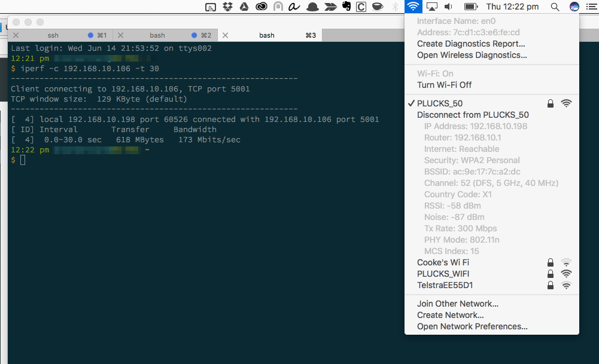599x364 pixels.
Task: Open the AirPlay display menu icon
Action: (431, 7)
